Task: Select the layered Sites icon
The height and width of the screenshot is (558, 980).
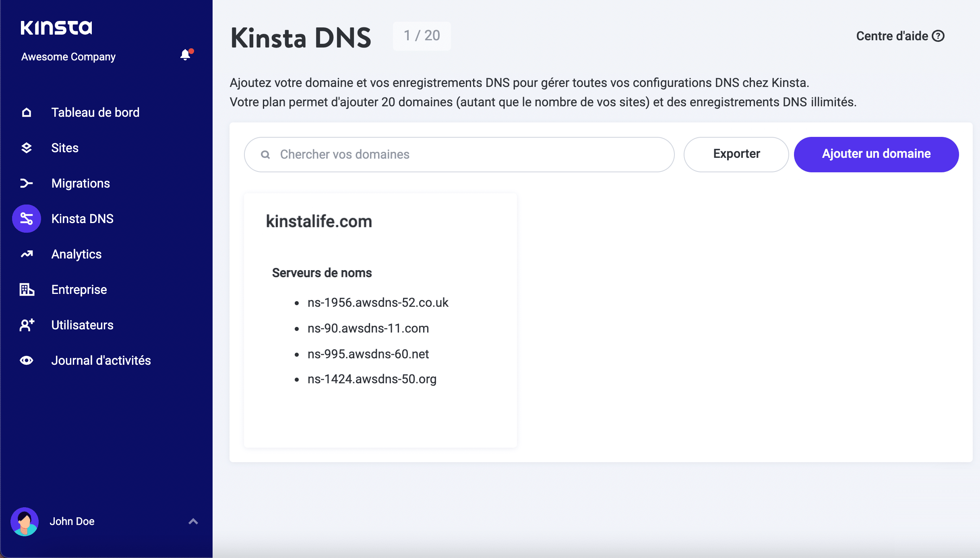Action: pyautogui.click(x=27, y=148)
